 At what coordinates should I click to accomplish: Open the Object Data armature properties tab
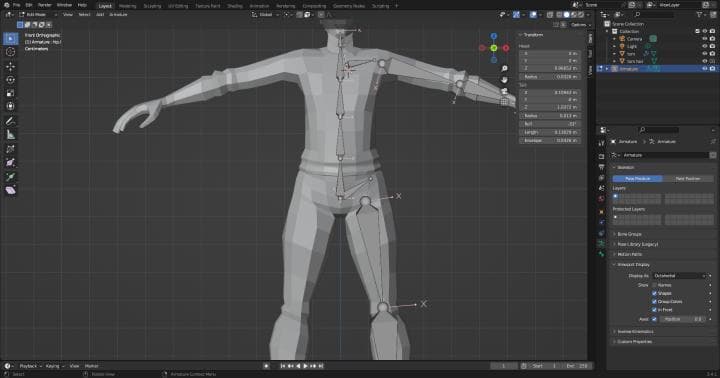pos(601,243)
